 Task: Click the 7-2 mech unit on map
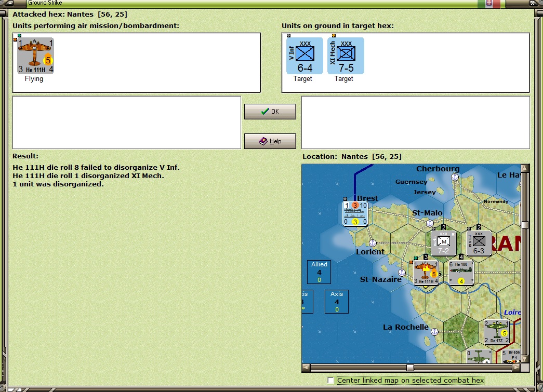pyautogui.click(x=444, y=243)
